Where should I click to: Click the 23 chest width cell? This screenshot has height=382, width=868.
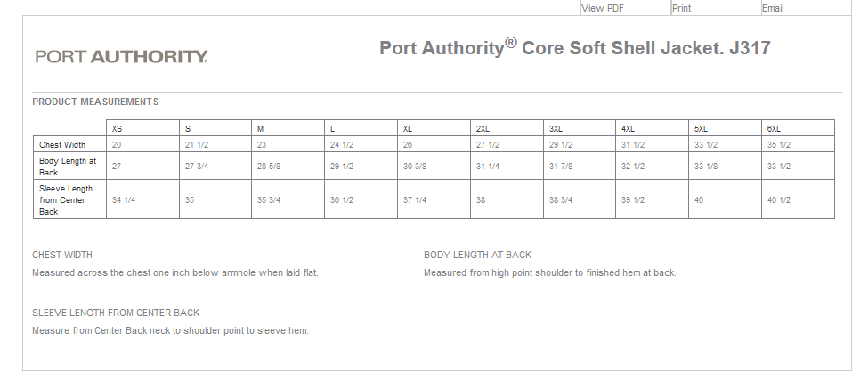pos(262,144)
